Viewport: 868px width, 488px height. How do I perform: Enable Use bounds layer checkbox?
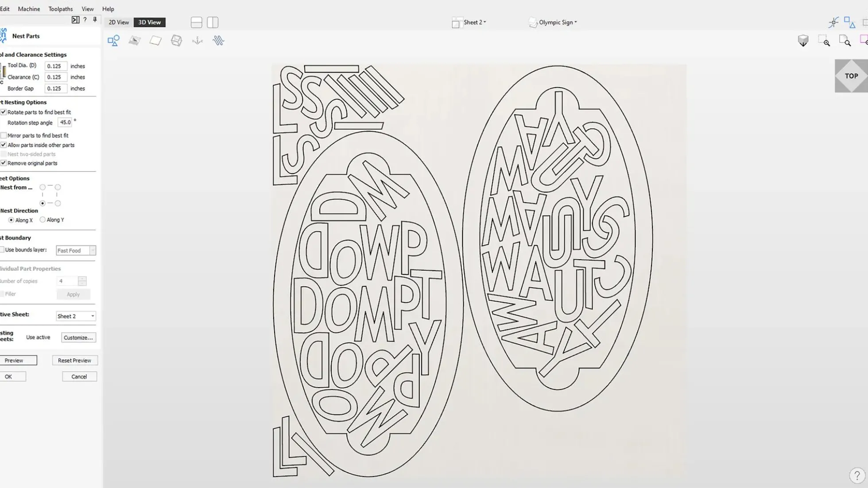point(2,250)
